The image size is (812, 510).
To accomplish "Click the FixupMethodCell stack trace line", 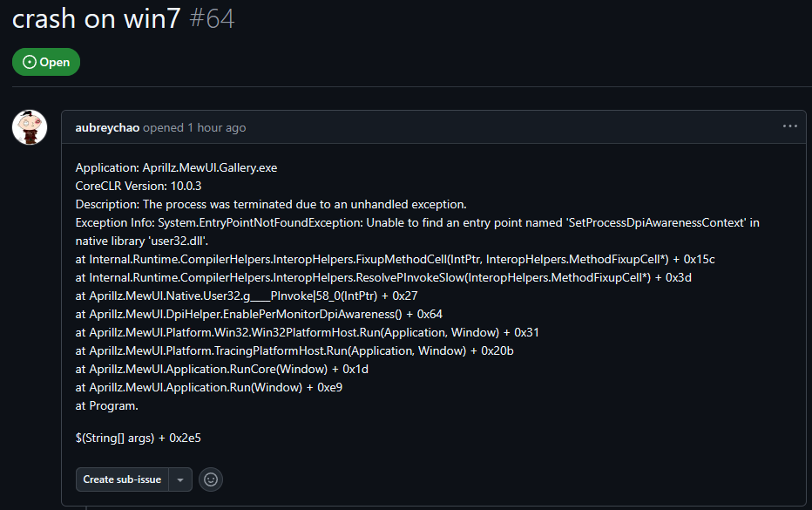I will click(x=395, y=259).
